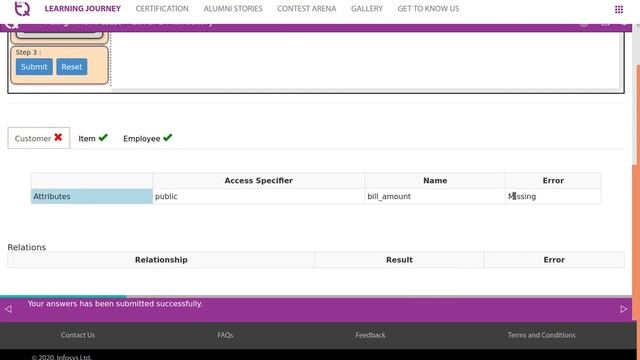Click the Relationship column header

pos(161,260)
